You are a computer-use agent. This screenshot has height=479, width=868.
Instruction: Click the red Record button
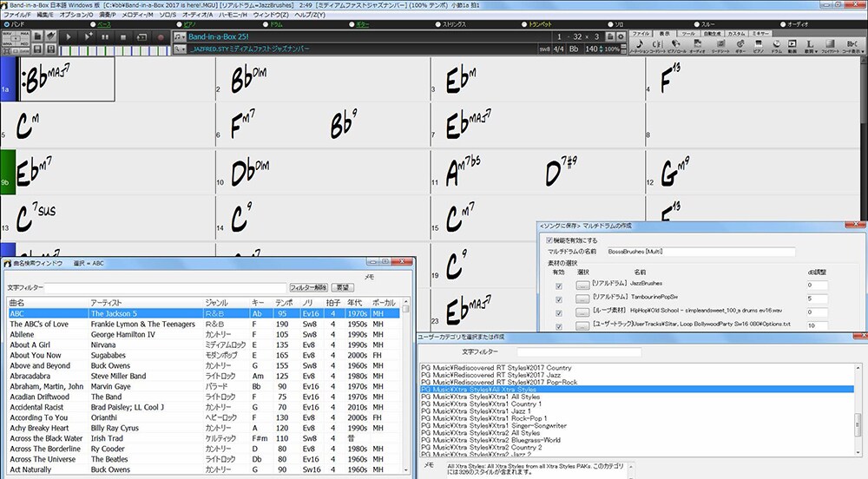point(161,37)
